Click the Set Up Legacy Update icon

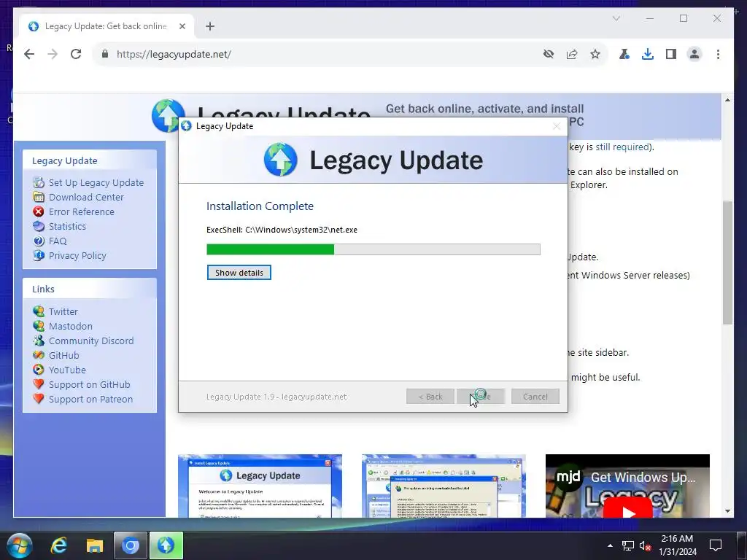(39, 182)
